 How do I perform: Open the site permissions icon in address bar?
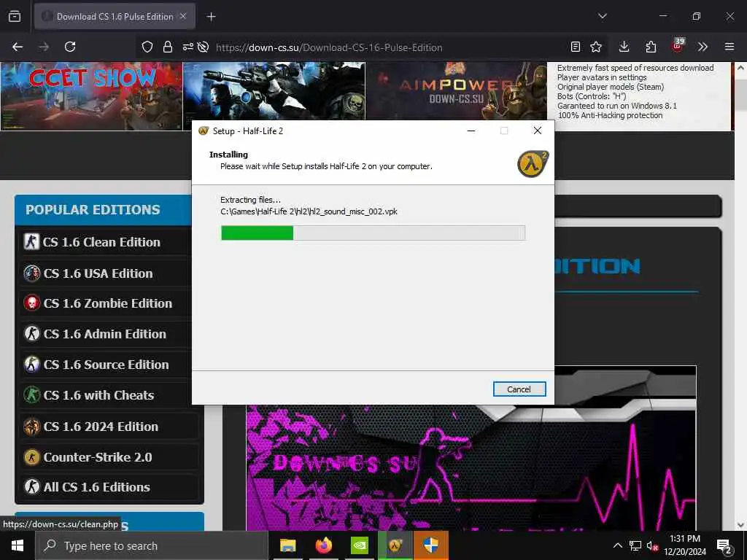187,47
